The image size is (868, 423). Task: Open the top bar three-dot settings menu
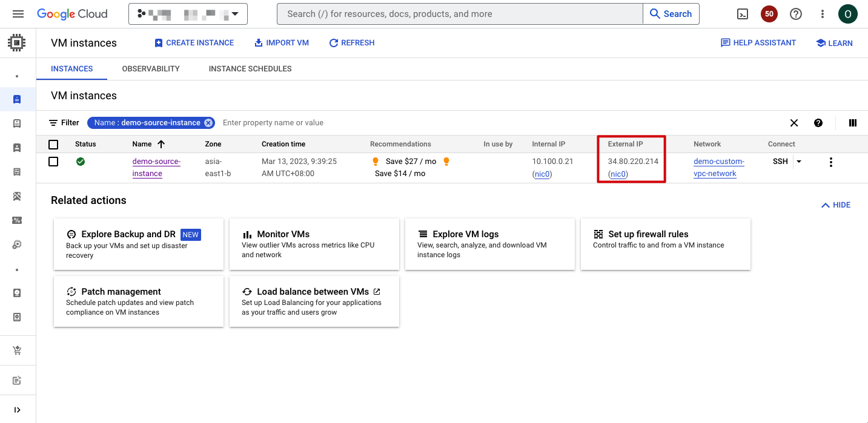pyautogui.click(x=822, y=14)
